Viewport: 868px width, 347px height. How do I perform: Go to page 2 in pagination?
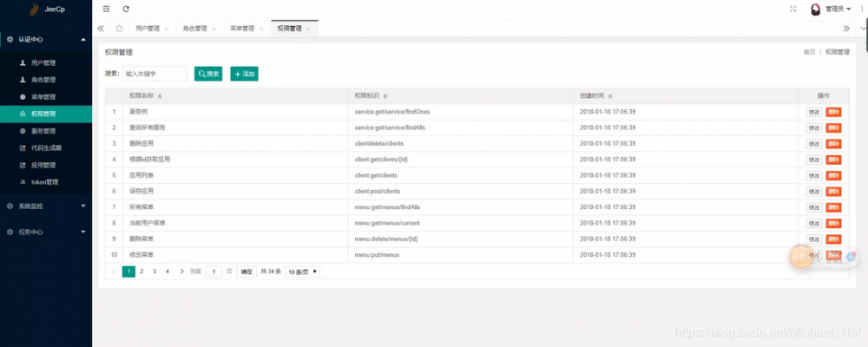[x=141, y=272]
